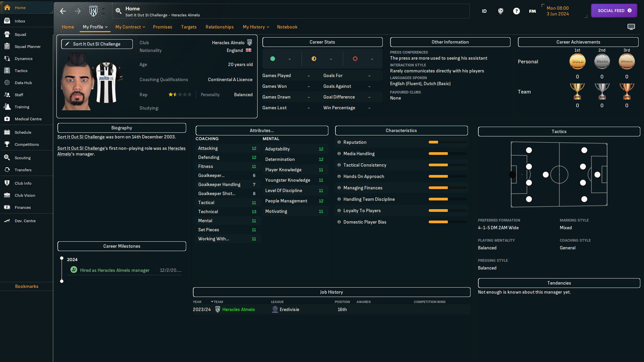Open the Staff sidebar icon
Image resolution: width=644 pixels, height=362 pixels.
tap(7, 95)
